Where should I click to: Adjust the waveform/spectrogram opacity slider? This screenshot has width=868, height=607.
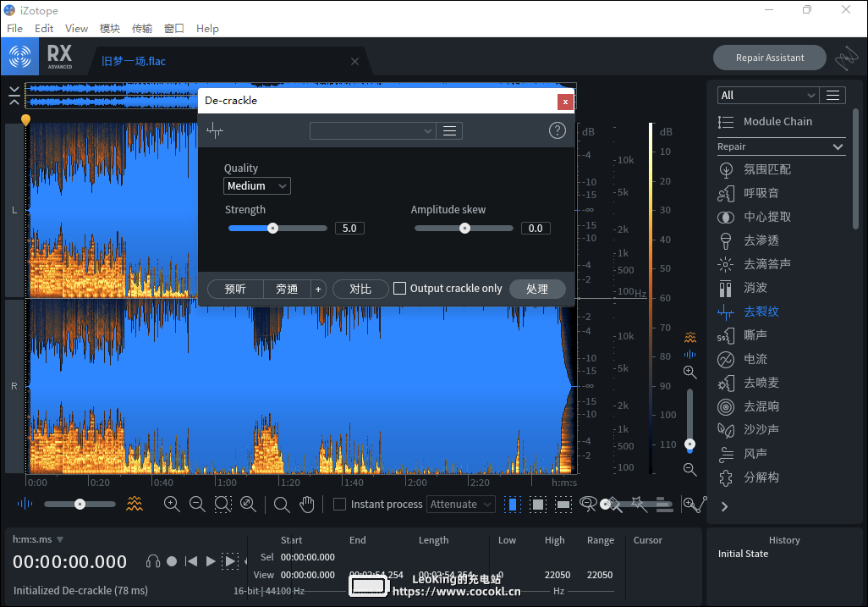[x=80, y=504]
